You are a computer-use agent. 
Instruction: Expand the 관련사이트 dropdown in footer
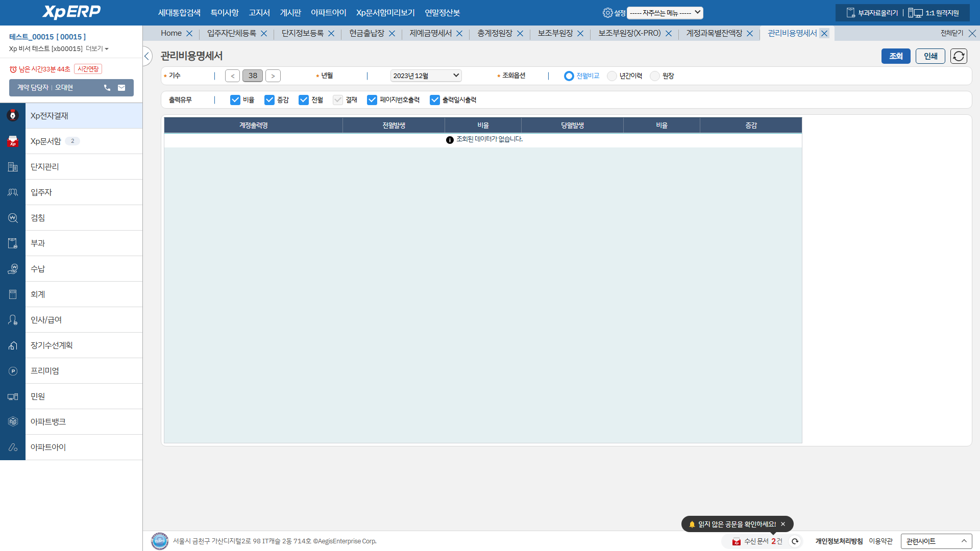[936, 541]
